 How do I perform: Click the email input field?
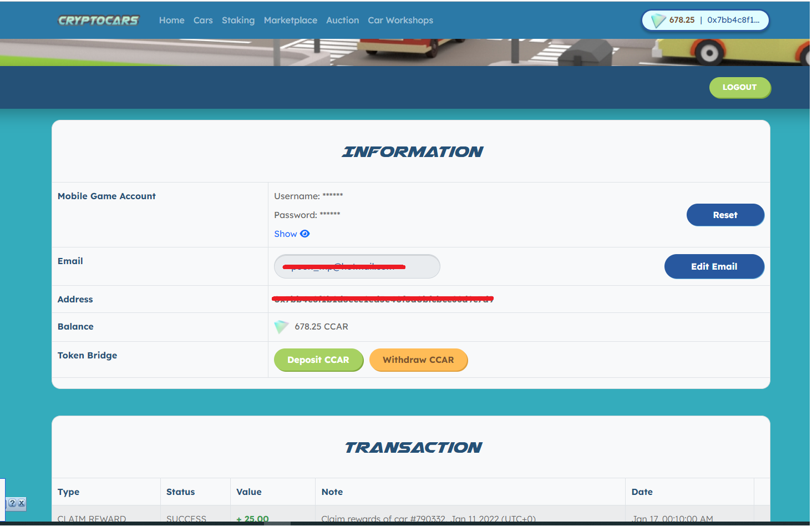[x=357, y=266]
